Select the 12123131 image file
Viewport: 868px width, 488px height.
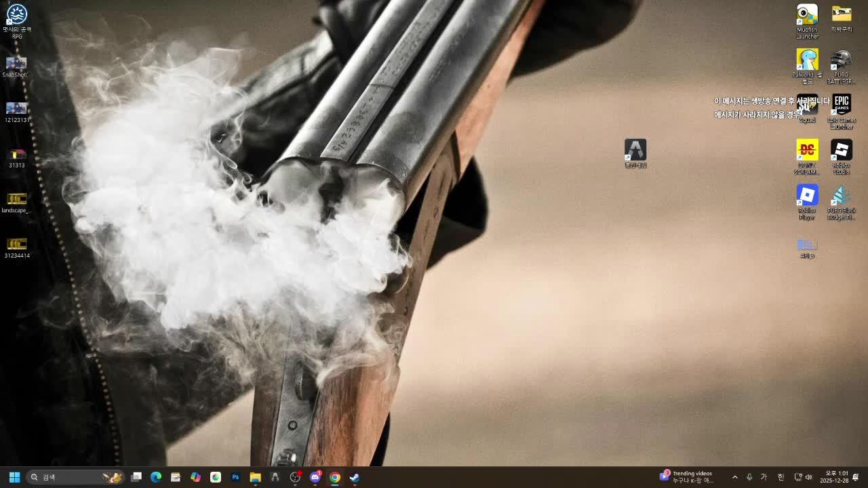point(17,113)
